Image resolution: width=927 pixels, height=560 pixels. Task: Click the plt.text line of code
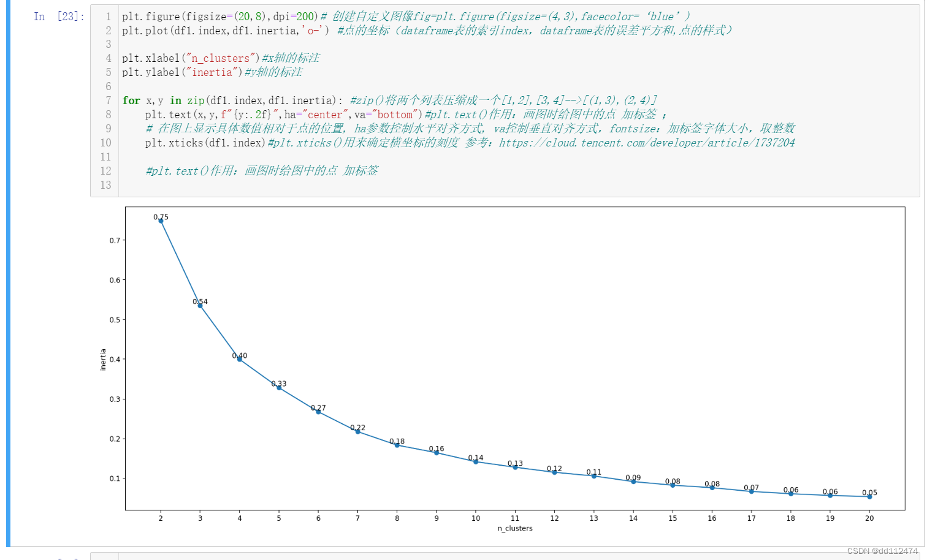[406, 115]
